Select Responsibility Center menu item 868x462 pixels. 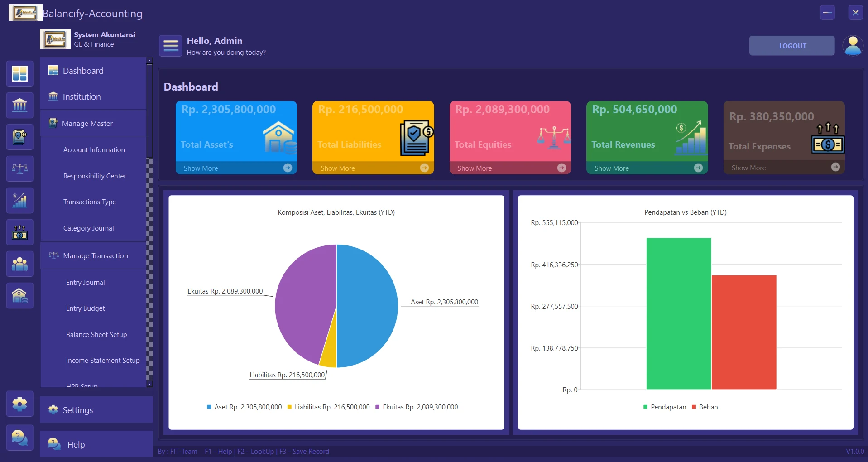[x=93, y=176]
